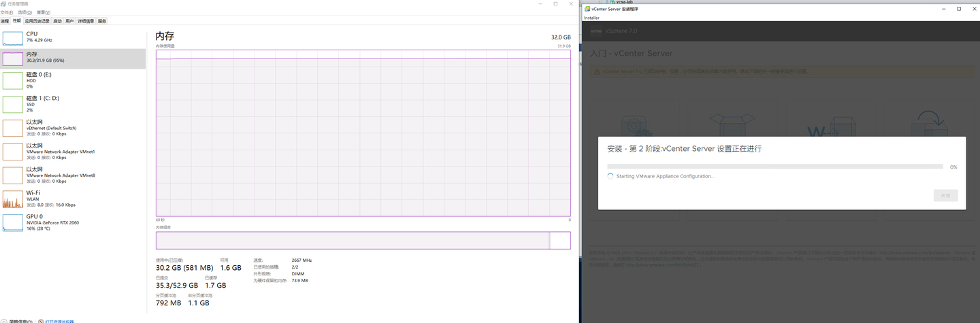Switch to the 用户 tab
Image resolution: width=980 pixels, height=323 pixels.
tap(69, 21)
